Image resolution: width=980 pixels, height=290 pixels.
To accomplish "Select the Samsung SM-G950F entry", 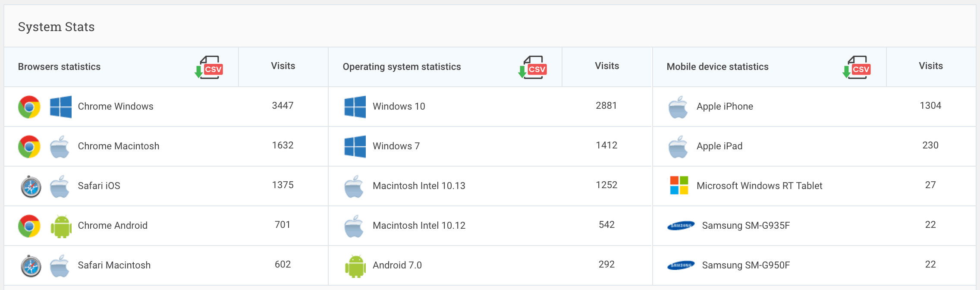I will 746,265.
